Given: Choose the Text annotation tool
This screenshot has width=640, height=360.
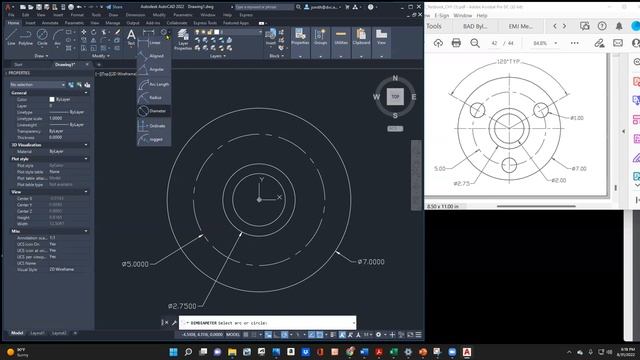Looking at the screenshot, I should coord(131,37).
